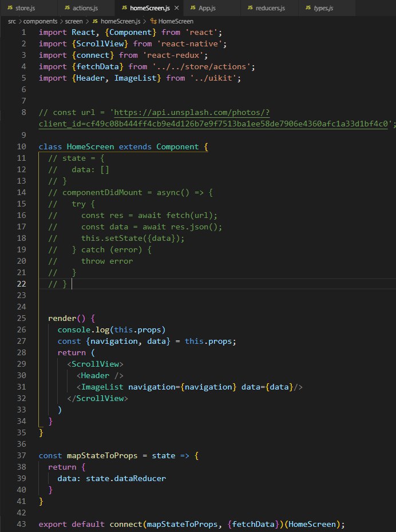Click the HomeScreen class symbol icon in breadcrumb
The height and width of the screenshot is (532, 396).
tap(153, 21)
